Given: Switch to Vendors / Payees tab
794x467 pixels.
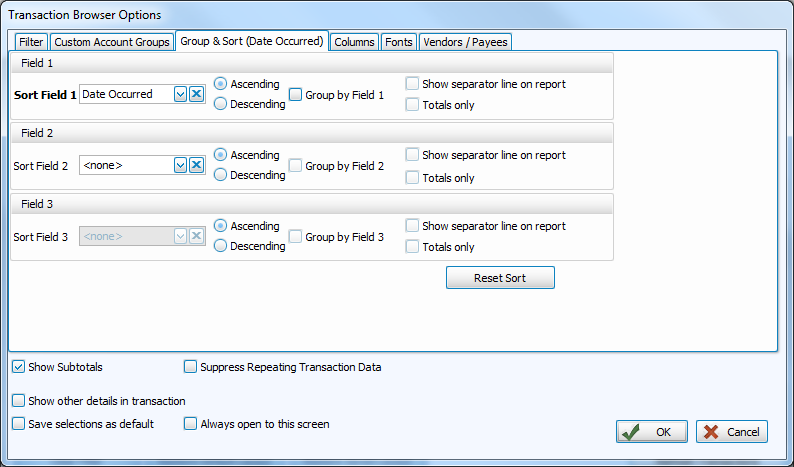Looking at the screenshot, I should click(465, 42).
